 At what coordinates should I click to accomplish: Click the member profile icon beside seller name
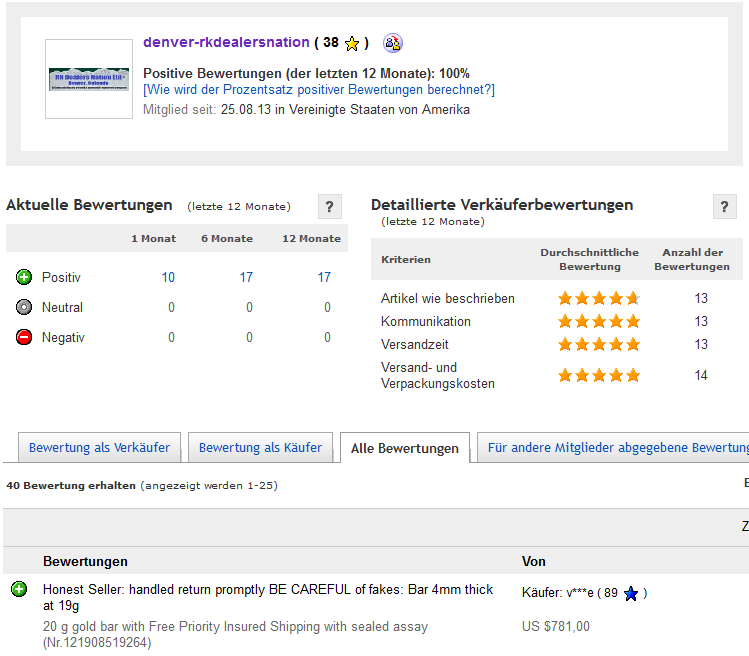click(x=393, y=43)
